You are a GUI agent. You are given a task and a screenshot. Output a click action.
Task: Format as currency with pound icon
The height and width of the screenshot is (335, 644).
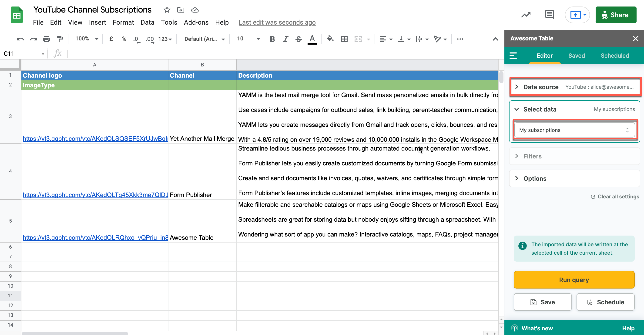111,39
